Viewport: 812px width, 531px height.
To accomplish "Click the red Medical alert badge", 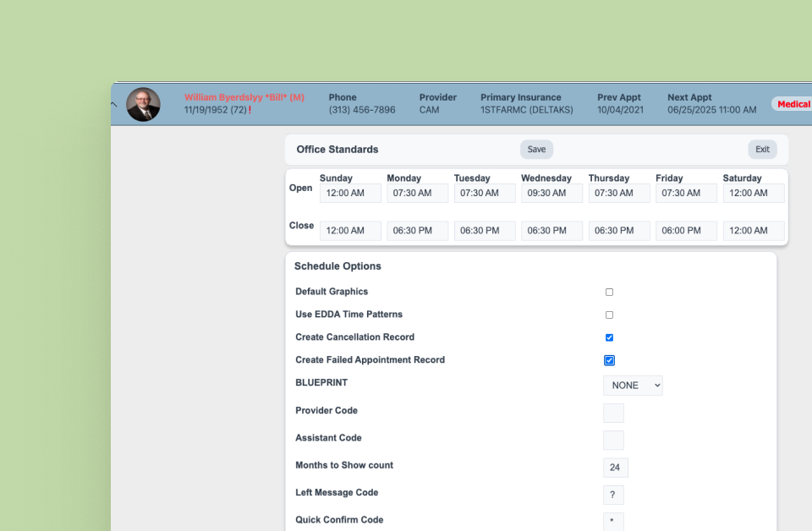I will pyautogui.click(x=793, y=104).
